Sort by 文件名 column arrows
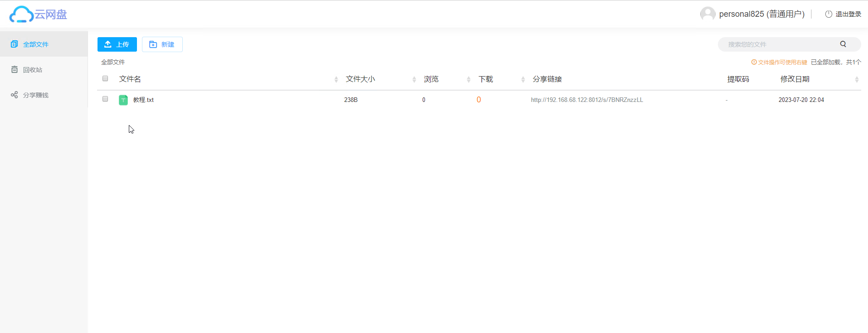 tap(336, 79)
